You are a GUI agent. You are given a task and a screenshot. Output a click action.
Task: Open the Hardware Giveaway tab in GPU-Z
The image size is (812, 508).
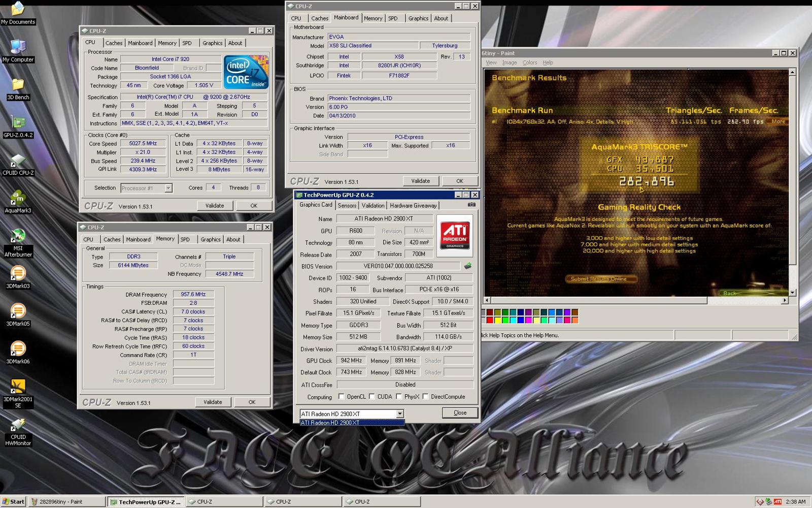tap(413, 206)
